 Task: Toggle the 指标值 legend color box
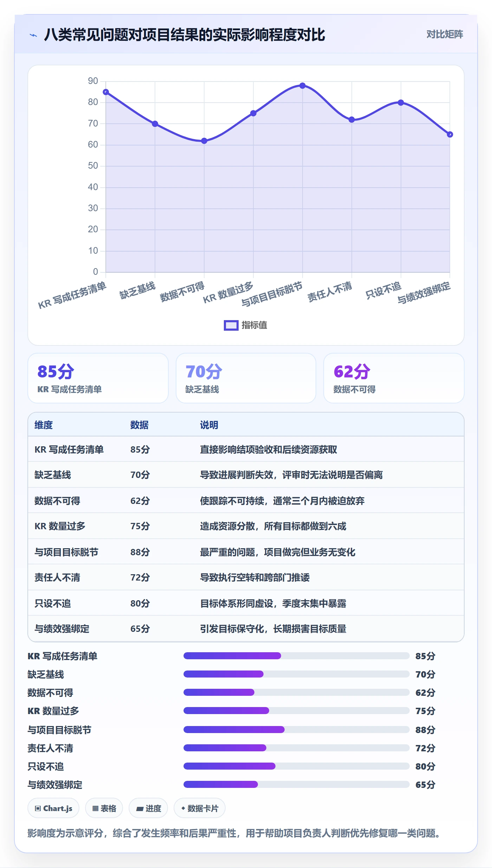[x=231, y=325]
